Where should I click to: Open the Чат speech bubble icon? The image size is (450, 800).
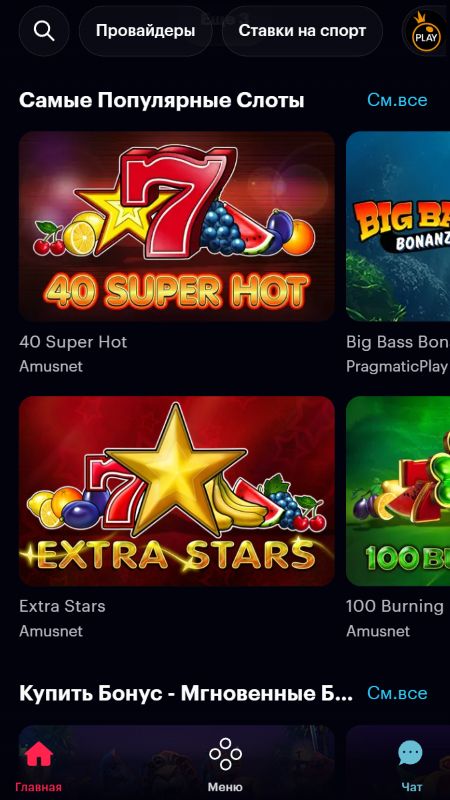(411, 765)
